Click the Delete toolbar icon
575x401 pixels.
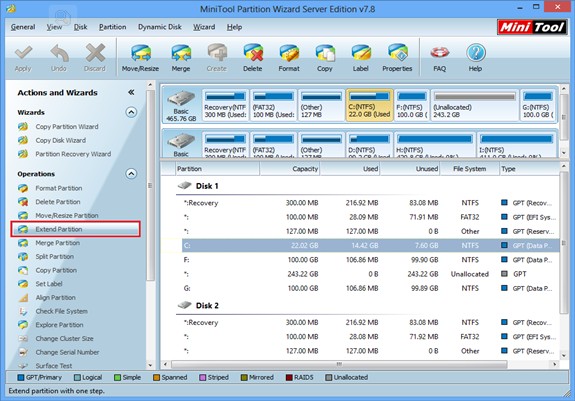253,54
